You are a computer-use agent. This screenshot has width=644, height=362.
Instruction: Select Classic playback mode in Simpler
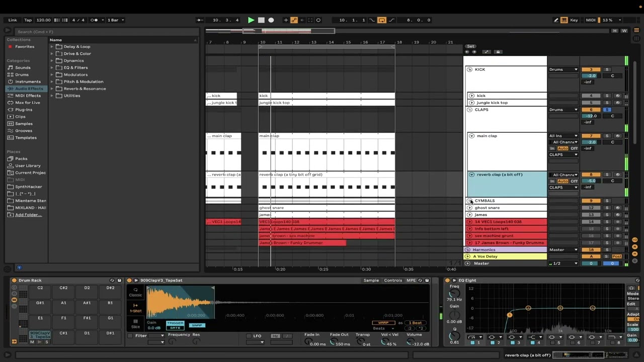point(135,292)
